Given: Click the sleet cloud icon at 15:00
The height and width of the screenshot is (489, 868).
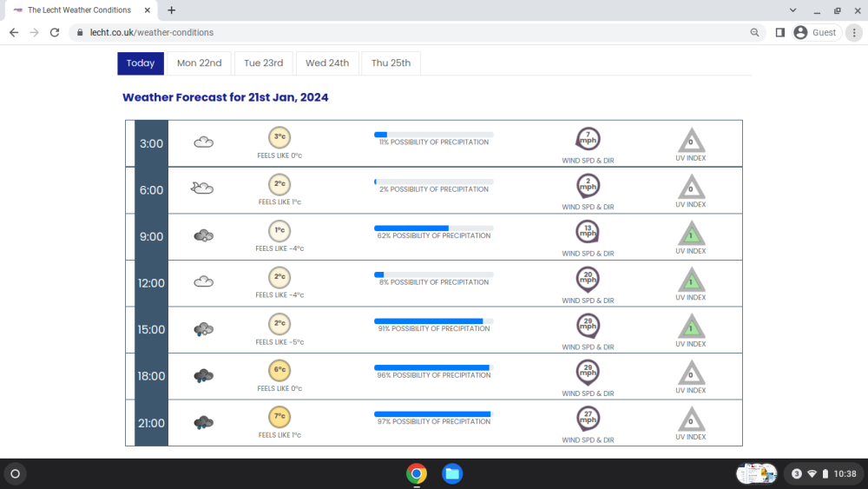Looking at the screenshot, I should (x=204, y=329).
